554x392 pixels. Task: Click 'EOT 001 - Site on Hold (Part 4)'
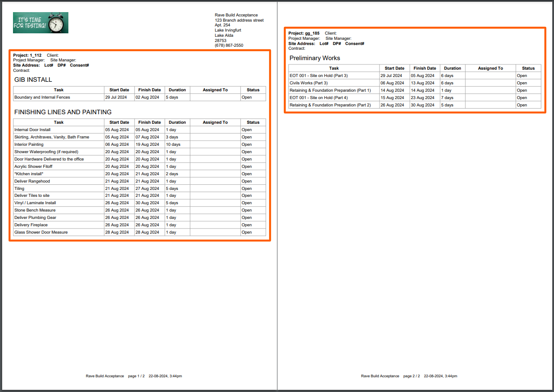pos(319,98)
